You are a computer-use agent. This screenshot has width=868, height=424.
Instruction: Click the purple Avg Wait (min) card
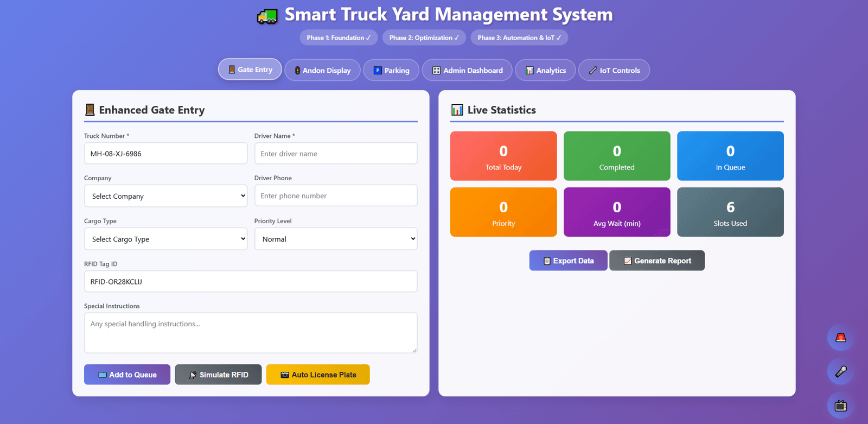[617, 212]
